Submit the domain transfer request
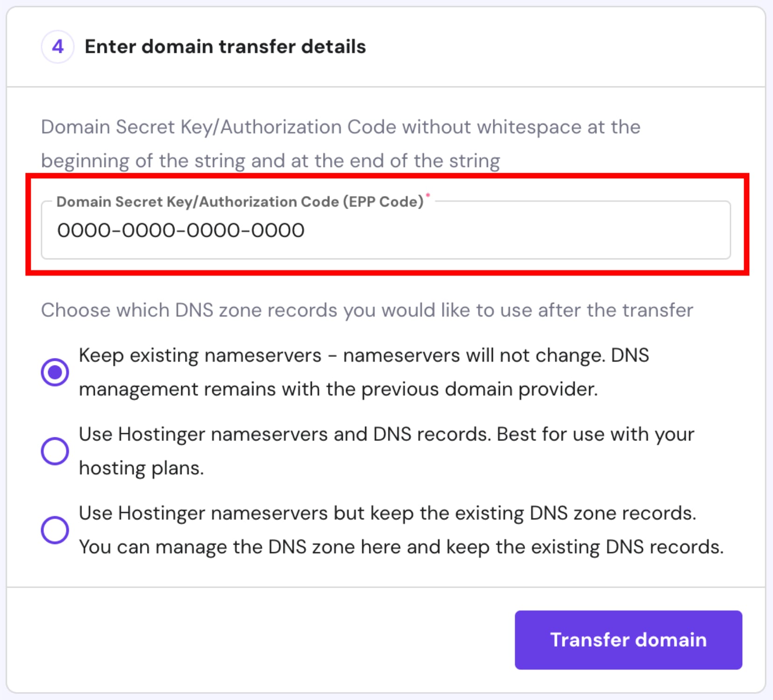The height and width of the screenshot is (700, 773). click(628, 639)
